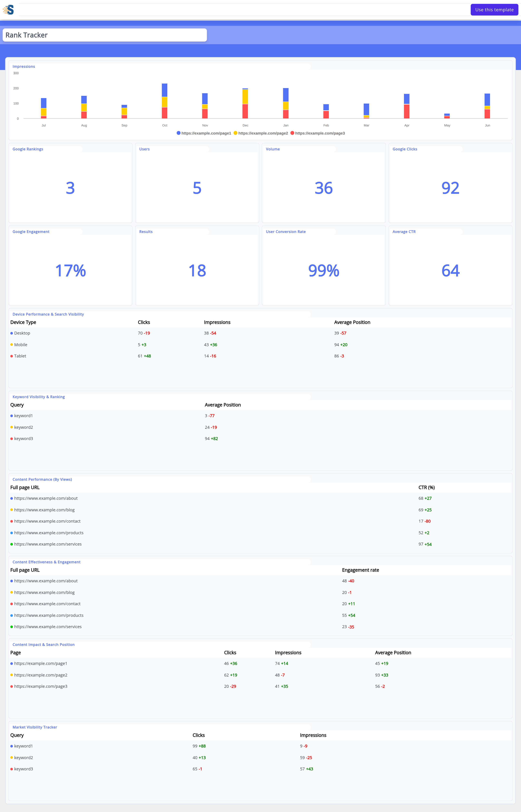Click Market Visibility keyword2 impressions 59 -25
This screenshot has width=521, height=812.
306,757
